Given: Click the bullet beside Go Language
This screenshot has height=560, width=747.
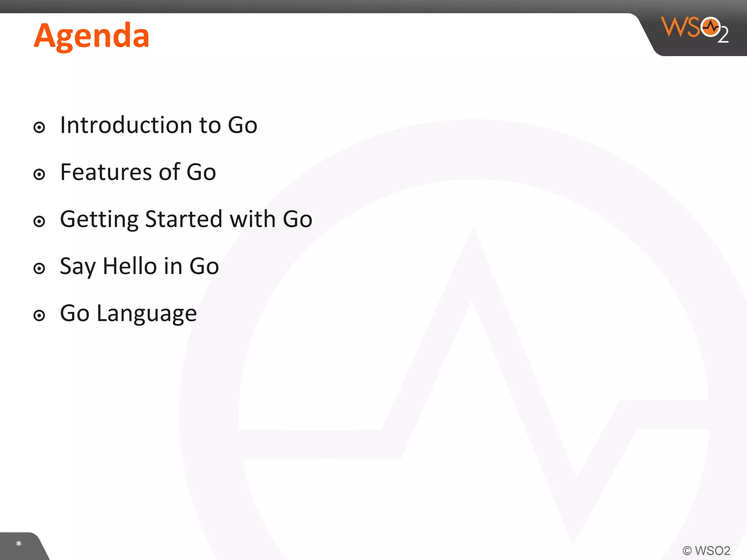Looking at the screenshot, I should coord(39,315).
